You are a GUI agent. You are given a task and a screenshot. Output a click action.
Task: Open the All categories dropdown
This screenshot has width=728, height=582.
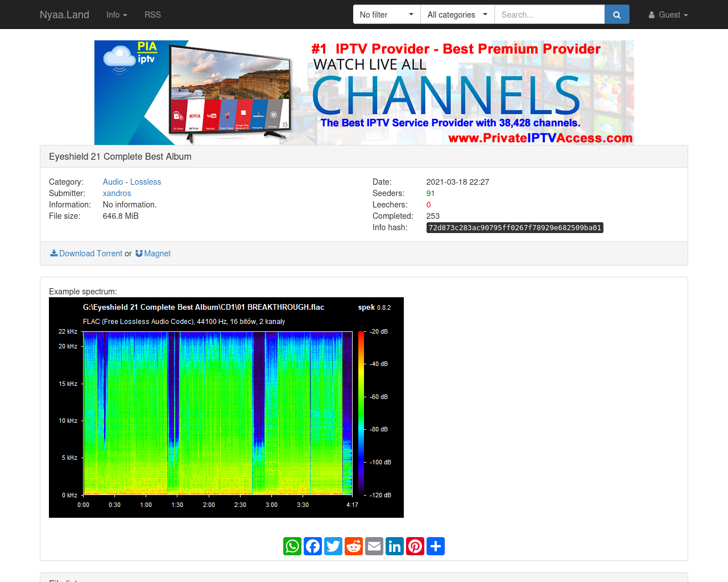click(x=457, y=15)
